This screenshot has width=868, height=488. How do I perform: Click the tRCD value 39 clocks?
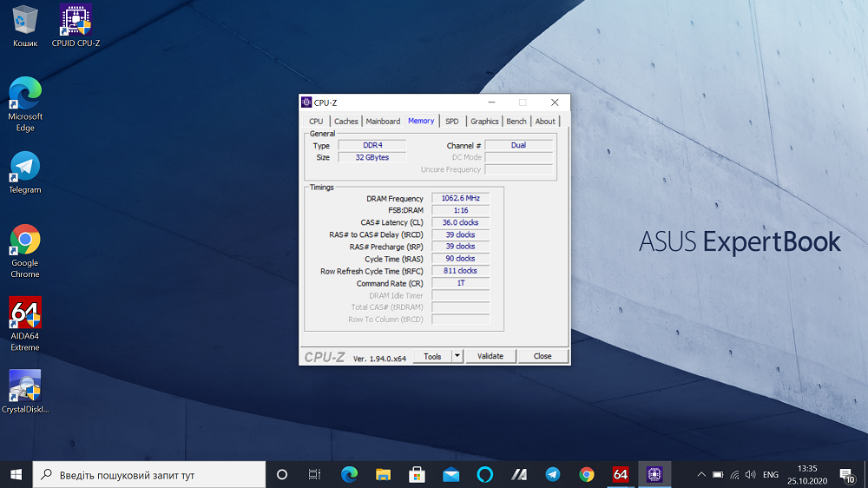click(x=461, y=234)
